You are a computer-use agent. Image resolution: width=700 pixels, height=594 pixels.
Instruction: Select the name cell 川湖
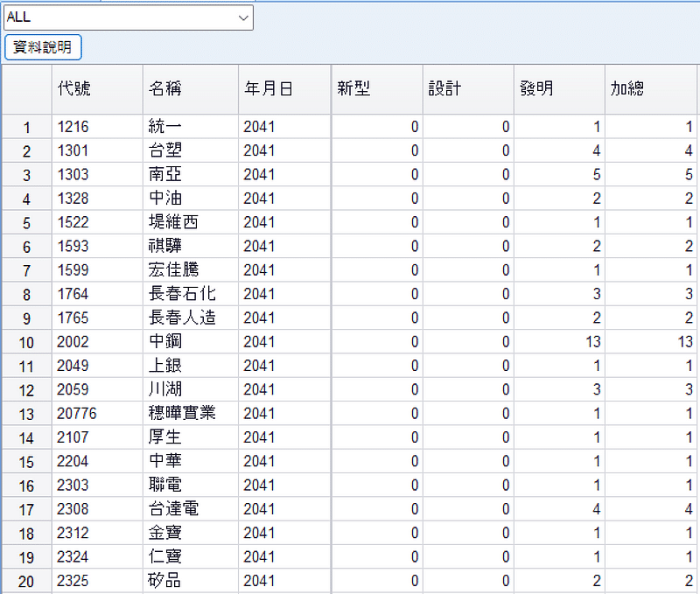(x=191, y=390)
